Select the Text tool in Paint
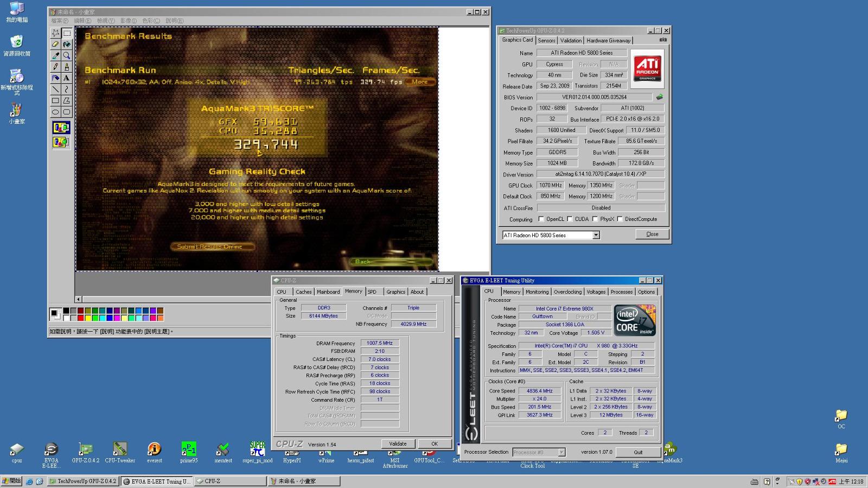This screenshot has width=868, height=488. 67,78
